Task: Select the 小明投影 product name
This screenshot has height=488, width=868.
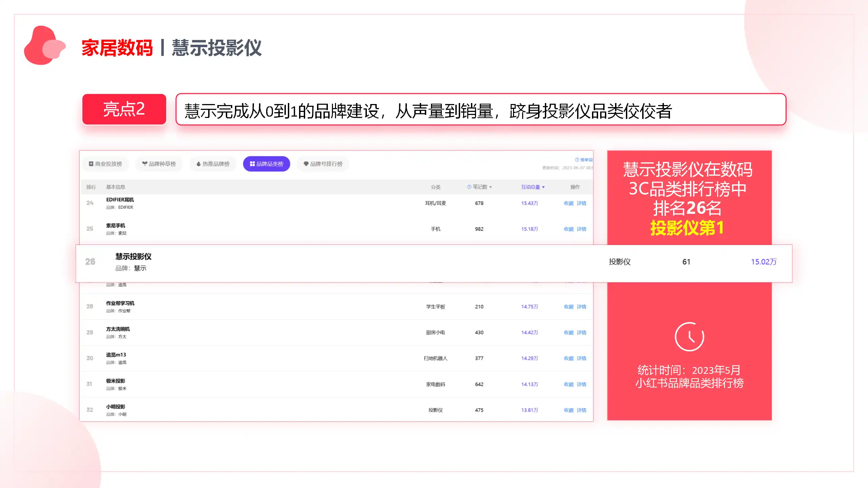Action: tap(116, 406)
